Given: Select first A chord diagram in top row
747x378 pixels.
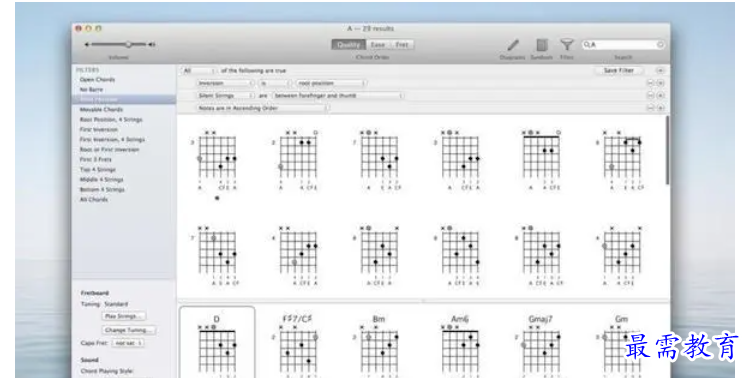Looking at the screenshot, I should click(x=217, y=160).
